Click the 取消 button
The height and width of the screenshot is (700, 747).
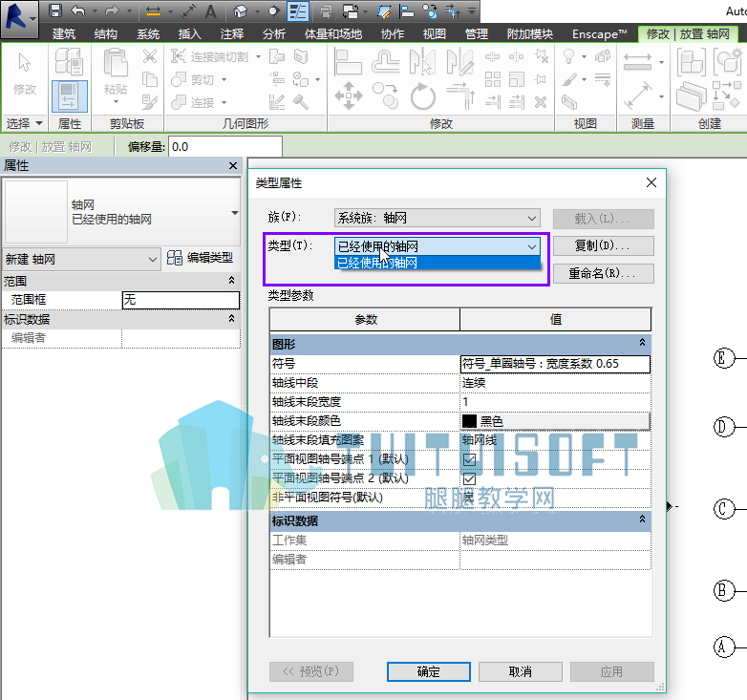point(521,671)
